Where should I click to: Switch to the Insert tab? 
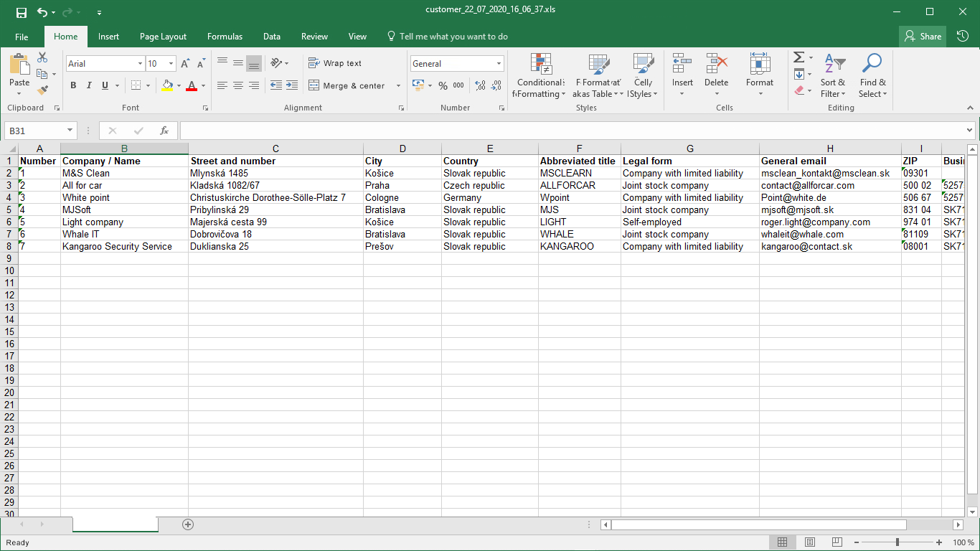[x=109, y=37]
